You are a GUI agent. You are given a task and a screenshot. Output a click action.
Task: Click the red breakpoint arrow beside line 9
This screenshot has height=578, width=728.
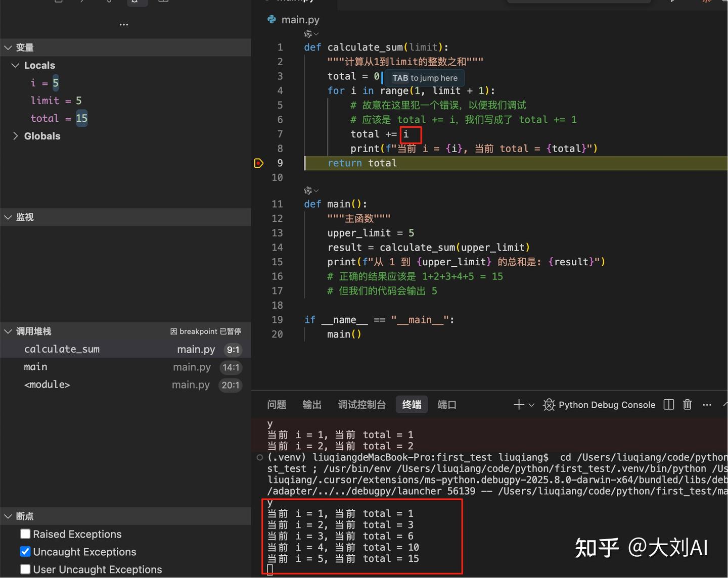[x=259, y=163]
